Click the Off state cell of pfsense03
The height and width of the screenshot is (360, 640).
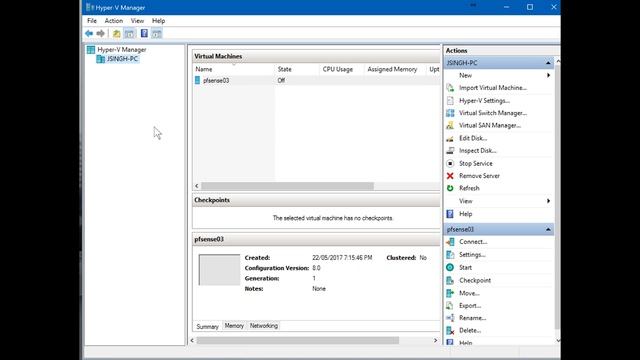[x=281, y=80]
